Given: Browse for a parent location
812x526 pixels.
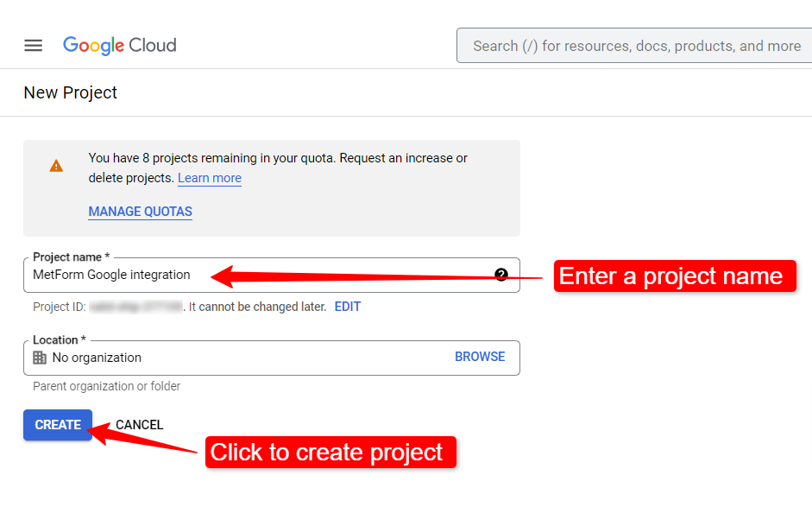Looking at the screenshot, I should [480, 357].
